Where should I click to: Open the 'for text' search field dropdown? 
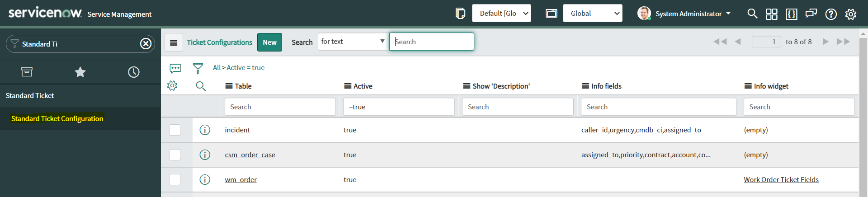pos(352,42)
